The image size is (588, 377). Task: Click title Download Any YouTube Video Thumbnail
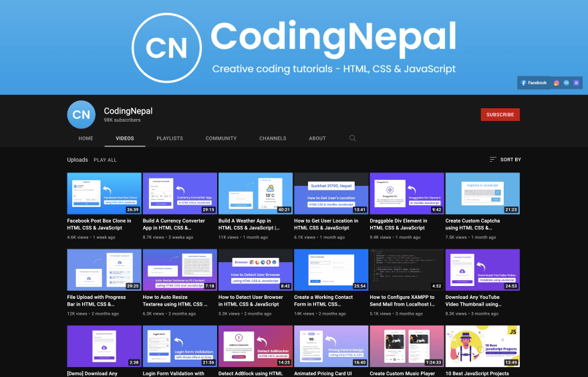(x=473, y=301)
